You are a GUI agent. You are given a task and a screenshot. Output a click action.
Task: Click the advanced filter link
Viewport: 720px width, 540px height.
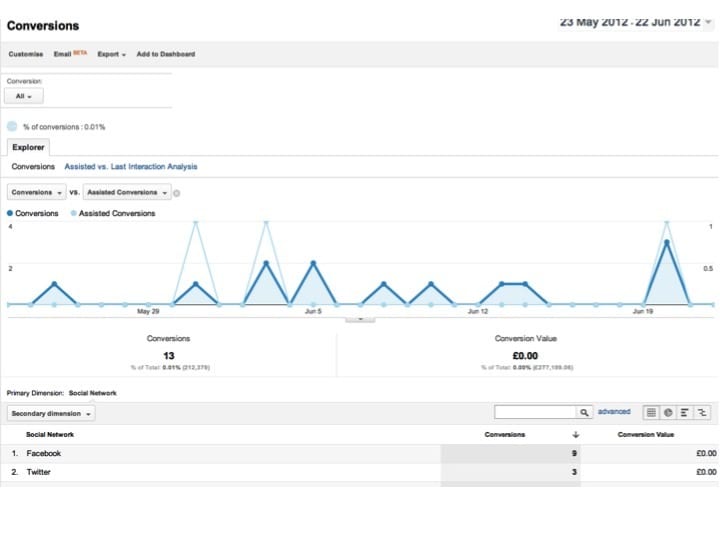[614, 412]
